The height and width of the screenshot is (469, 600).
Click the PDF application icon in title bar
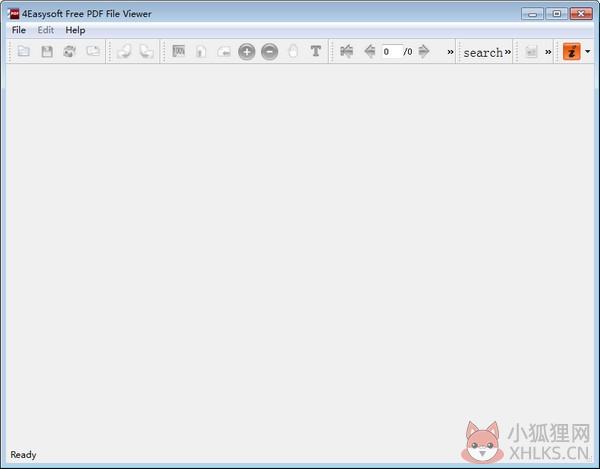click(13, 14)
